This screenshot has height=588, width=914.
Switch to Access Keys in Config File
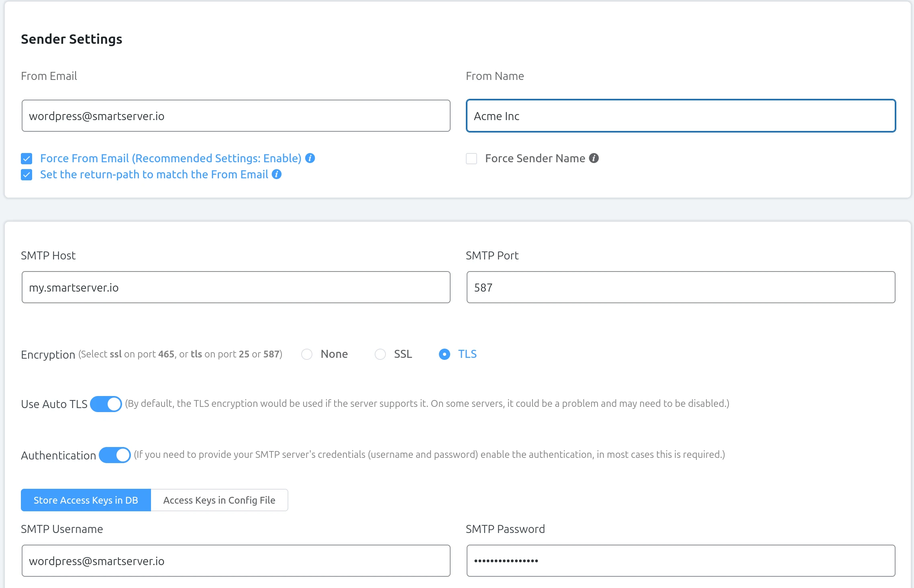[219, 500]
